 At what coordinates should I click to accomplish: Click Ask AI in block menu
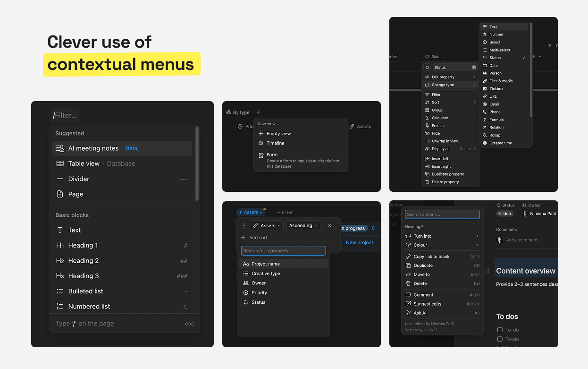point(442,313)
